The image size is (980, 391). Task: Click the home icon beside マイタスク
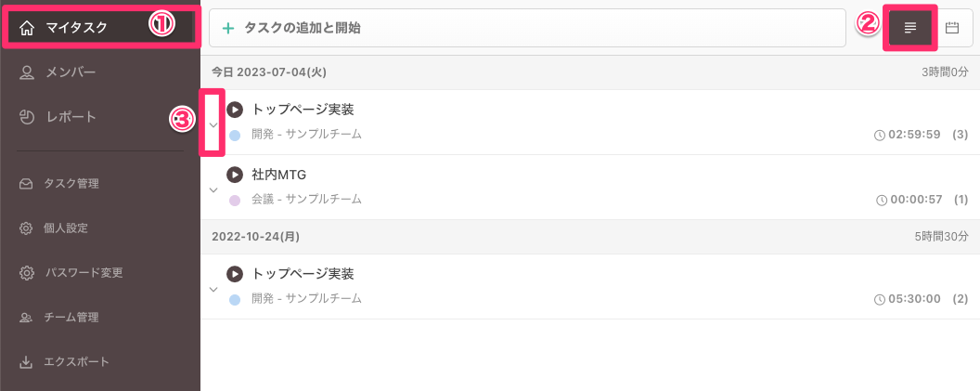pos(26,28)
